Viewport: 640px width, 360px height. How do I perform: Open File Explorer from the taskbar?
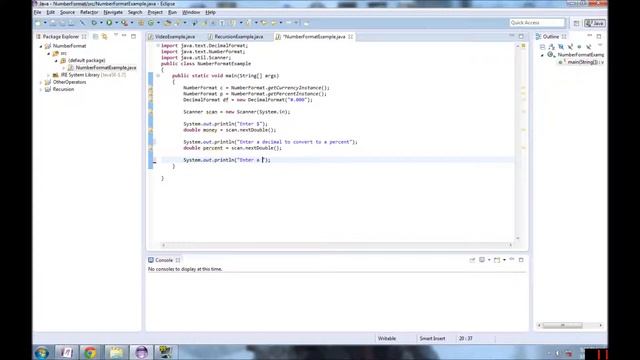coord(116,352)
